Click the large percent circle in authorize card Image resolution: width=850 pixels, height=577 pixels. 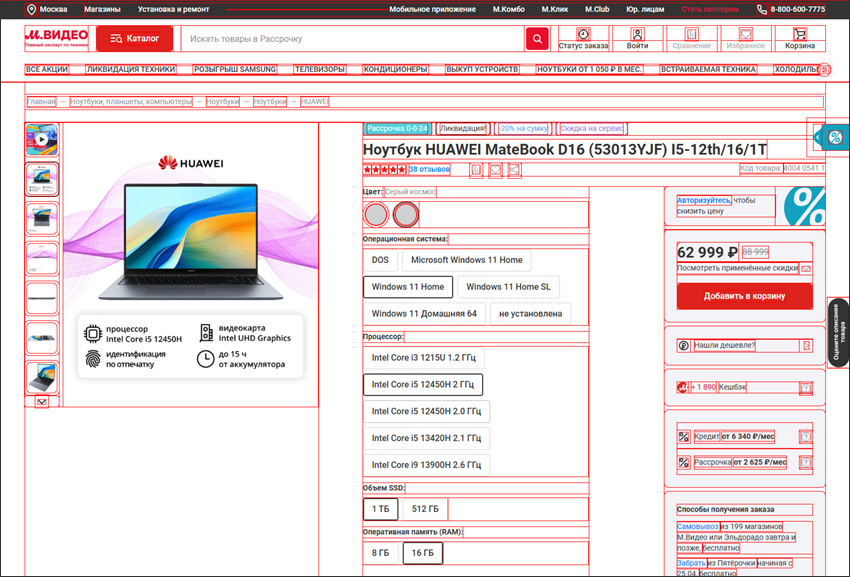click(x=804, y=206)
